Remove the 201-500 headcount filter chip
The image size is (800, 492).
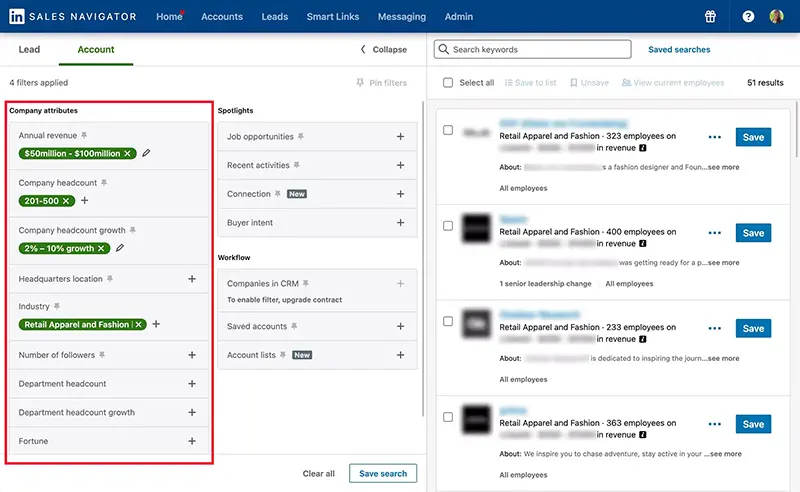click(66, 201)
